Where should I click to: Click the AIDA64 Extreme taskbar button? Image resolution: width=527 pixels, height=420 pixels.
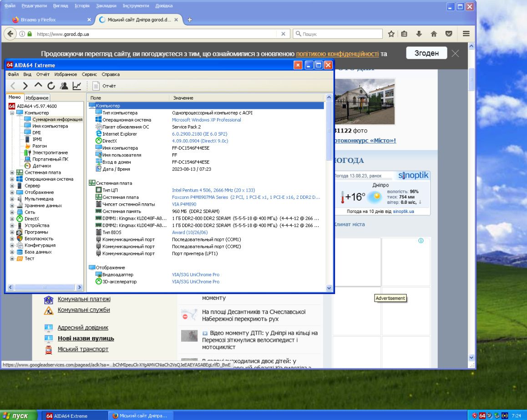75,416
